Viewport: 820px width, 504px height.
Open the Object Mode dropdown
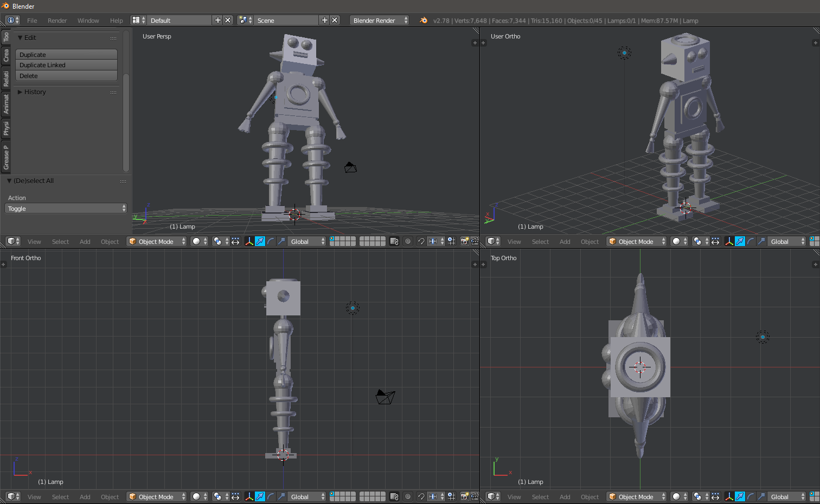point(156,241)
